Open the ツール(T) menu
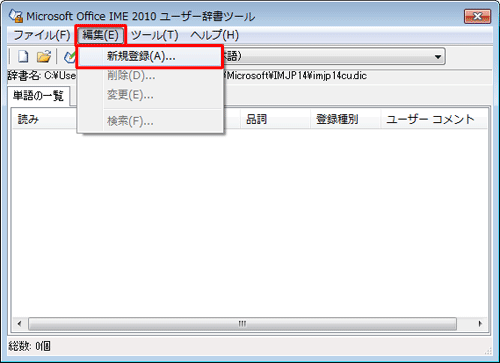500x363 pixels. pyautogui.click(x=155, y=35)
